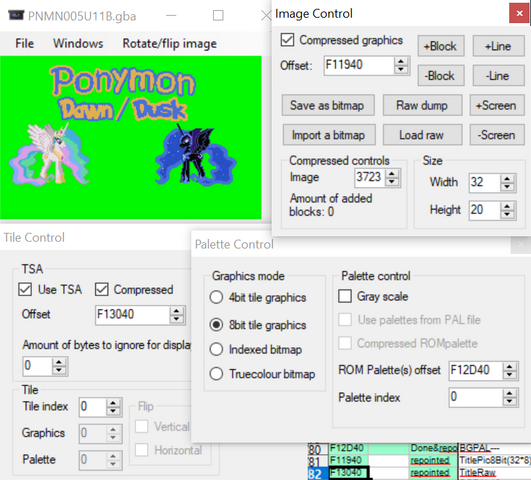The height and width of the screenshot is (480, 531).
Task: Open the Windows menu
Action: coord(78,43)
